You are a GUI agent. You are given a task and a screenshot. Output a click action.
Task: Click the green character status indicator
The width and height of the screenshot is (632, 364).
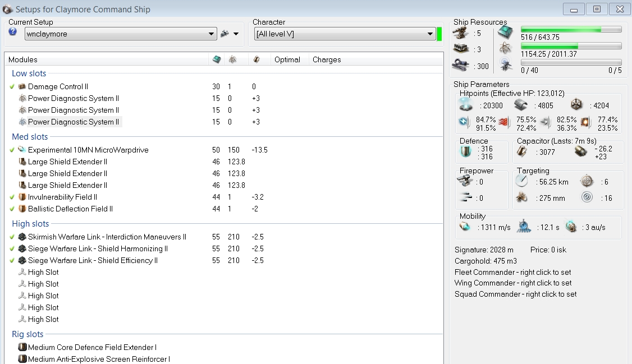coord(439,34)
